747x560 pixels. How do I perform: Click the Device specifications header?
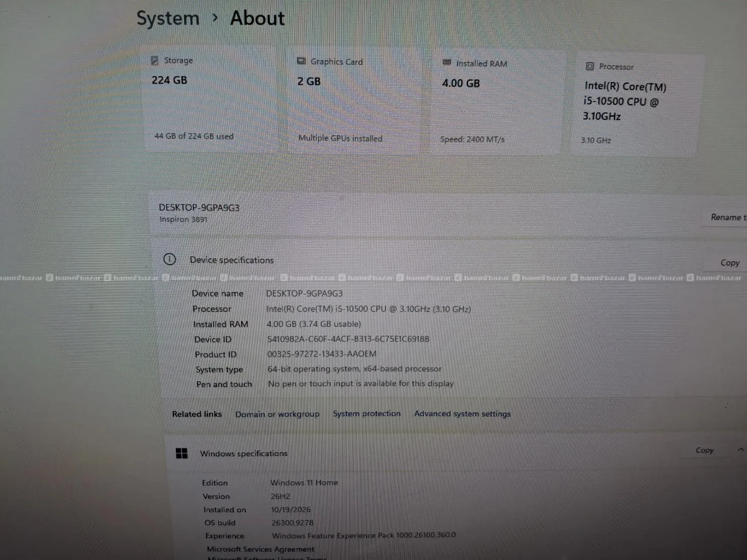[232, 260]
